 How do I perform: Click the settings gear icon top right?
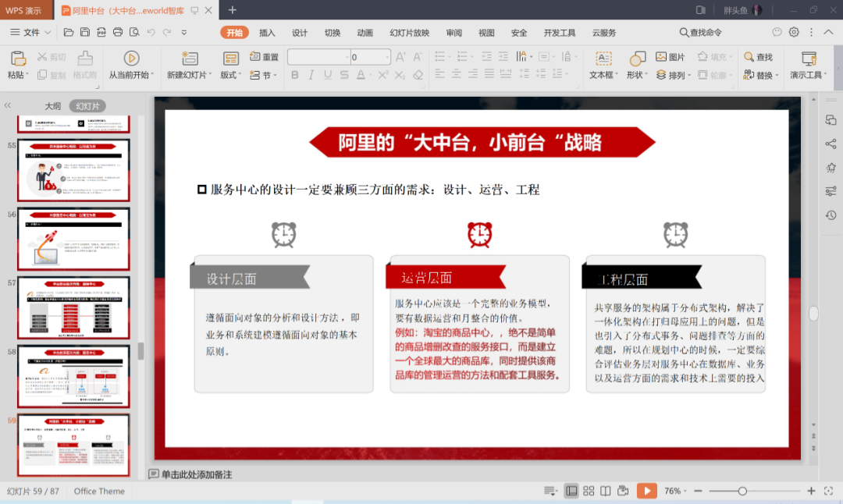pyautogui.click(x=794, y=32)
